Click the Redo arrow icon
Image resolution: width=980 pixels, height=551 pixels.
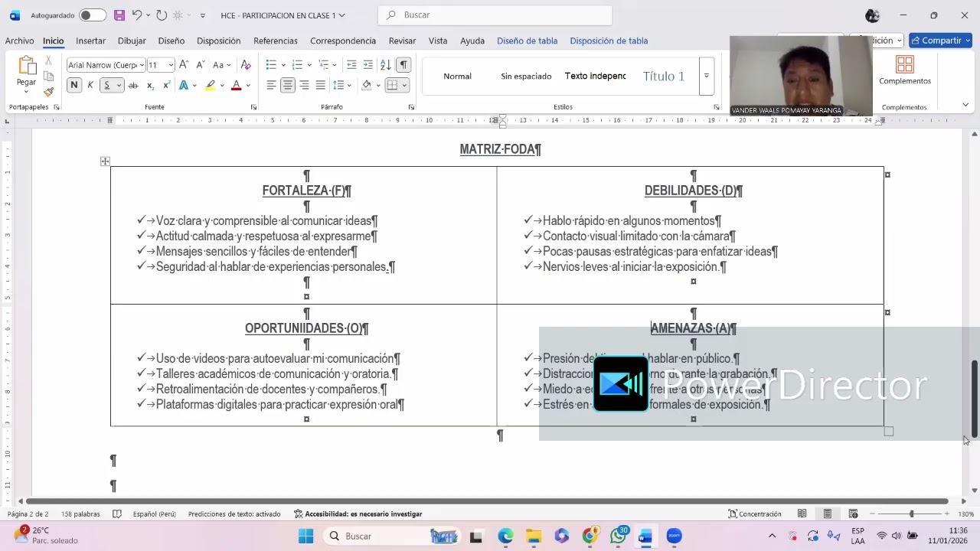(x=161, y=15)
